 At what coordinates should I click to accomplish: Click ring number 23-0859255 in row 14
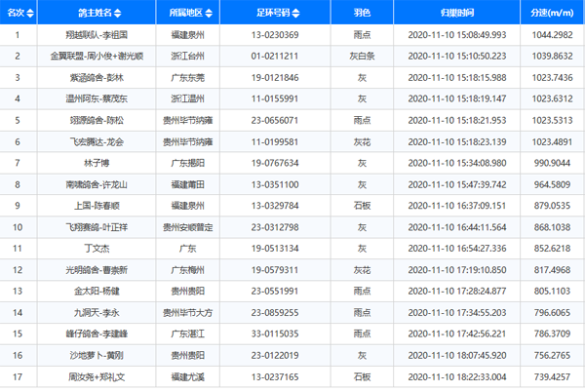click(x=280, y=312)
